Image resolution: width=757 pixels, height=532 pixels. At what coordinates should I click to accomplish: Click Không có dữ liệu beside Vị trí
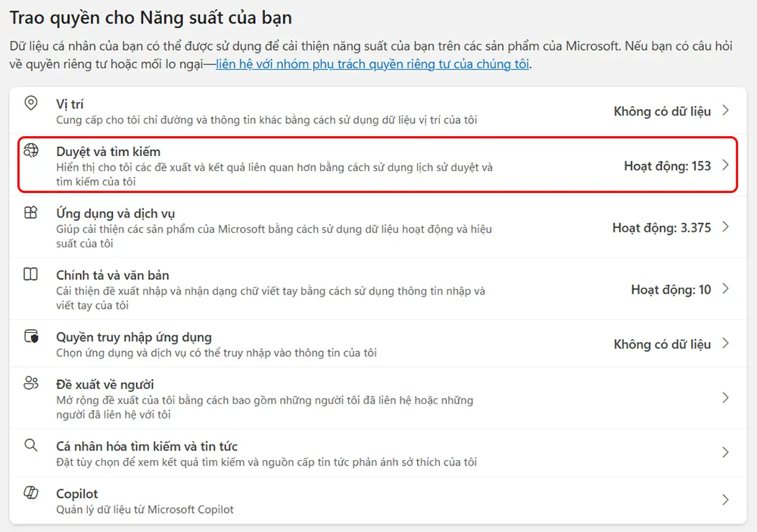(662, 111)
